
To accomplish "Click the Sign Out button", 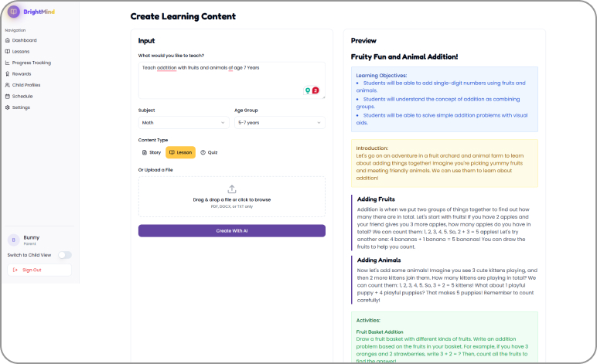I will (x=39, y=270).
